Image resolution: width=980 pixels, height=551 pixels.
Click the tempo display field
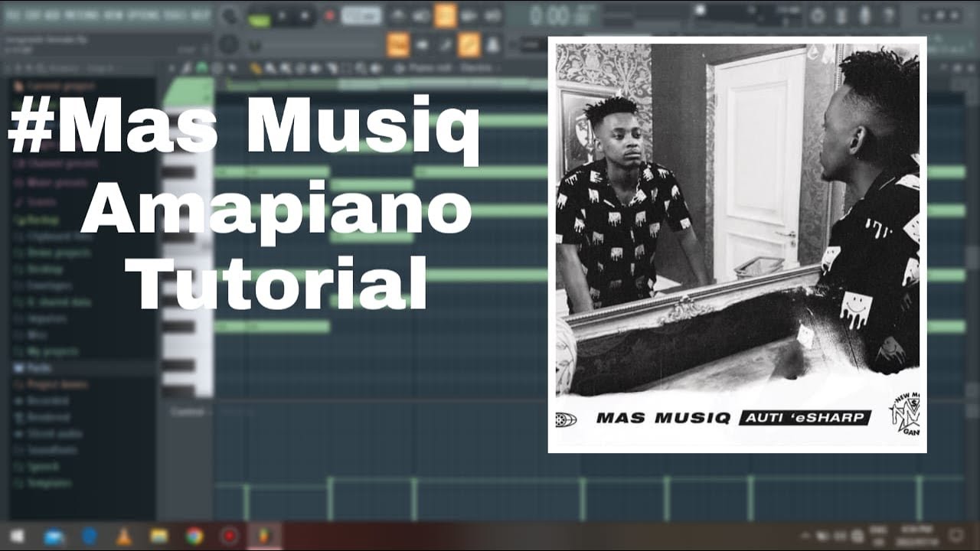pyautogui.click(x=361, y=15)
